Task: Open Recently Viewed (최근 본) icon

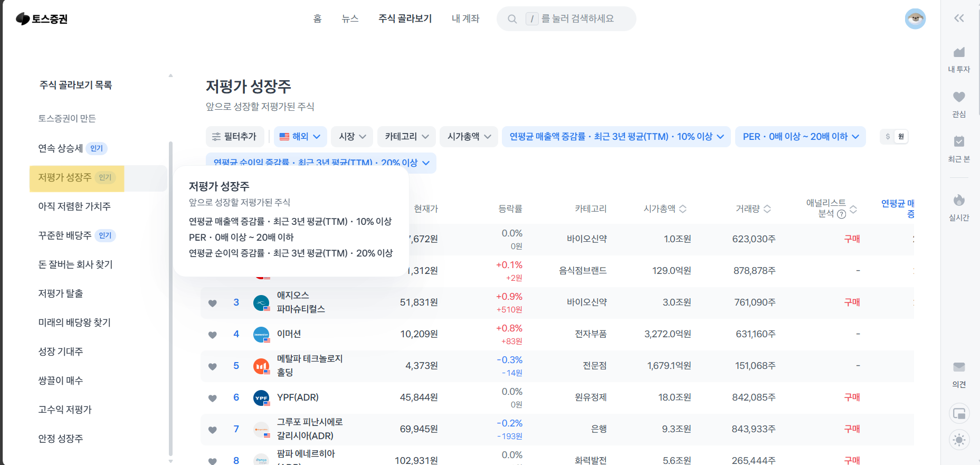Action: click(959, 141)
